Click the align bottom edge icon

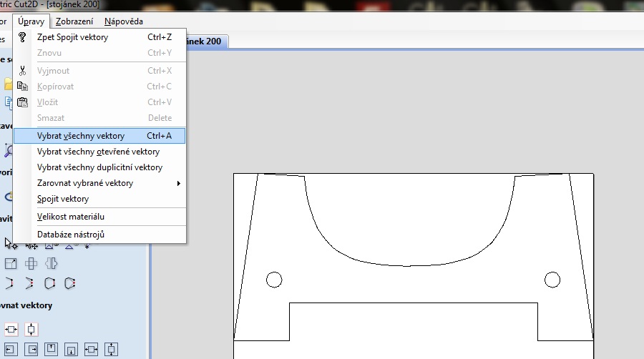(x=72, y=349)
